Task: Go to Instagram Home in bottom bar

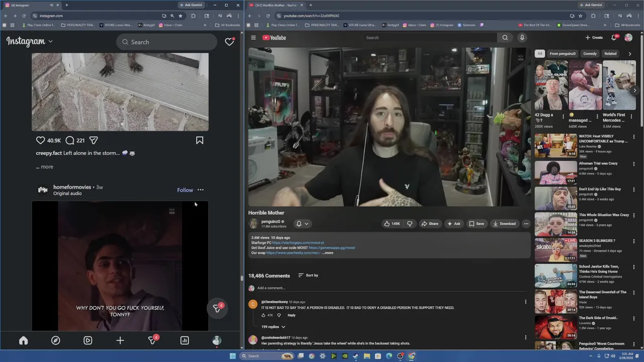Action: 24,340
